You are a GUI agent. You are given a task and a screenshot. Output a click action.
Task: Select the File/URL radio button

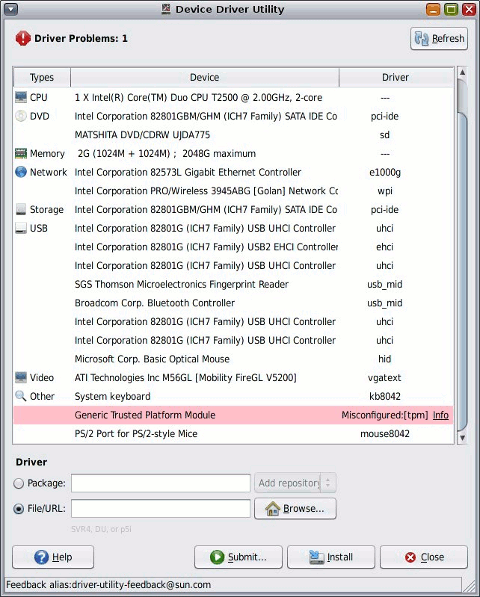click(19, 509)
